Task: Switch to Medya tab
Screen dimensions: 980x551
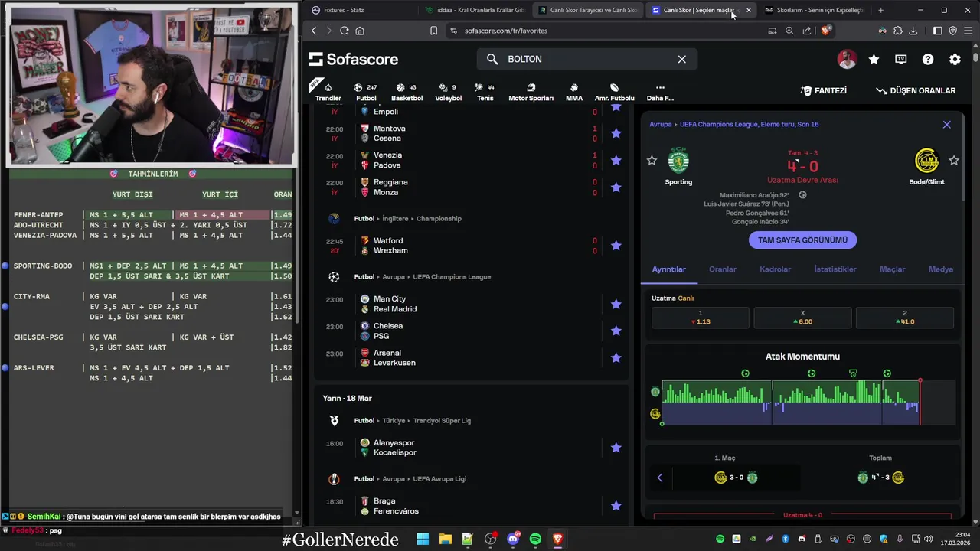Action: 940,269
